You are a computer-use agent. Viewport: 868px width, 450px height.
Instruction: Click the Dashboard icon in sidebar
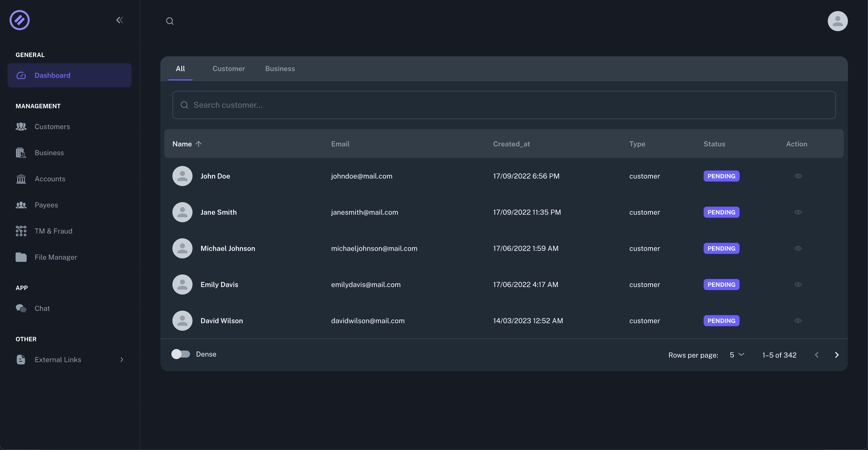pos(21,75)
